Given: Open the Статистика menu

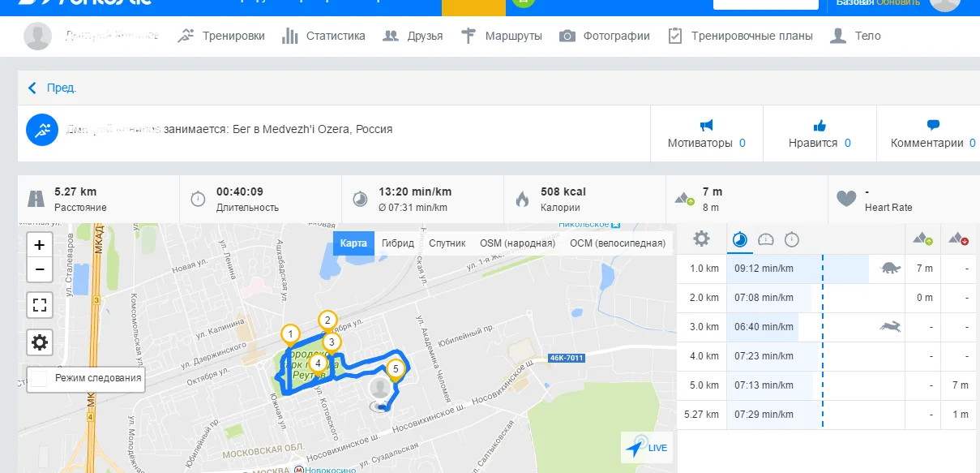Looking at the screenshot, I should click(x=323, y=36).
